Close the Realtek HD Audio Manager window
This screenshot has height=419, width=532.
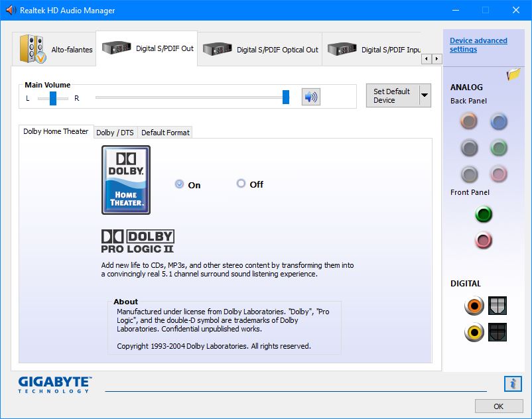(516, 10)
